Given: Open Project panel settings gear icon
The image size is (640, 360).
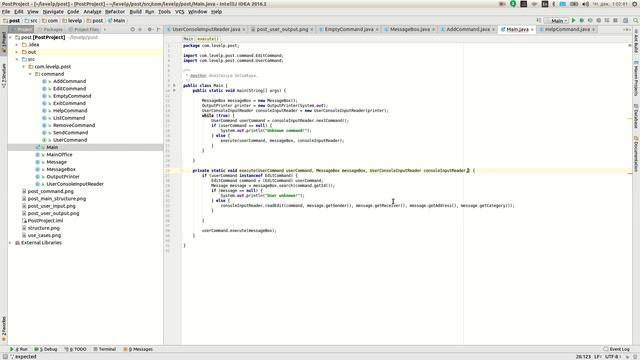Looking at the screenshot, I should click(149, 29).
